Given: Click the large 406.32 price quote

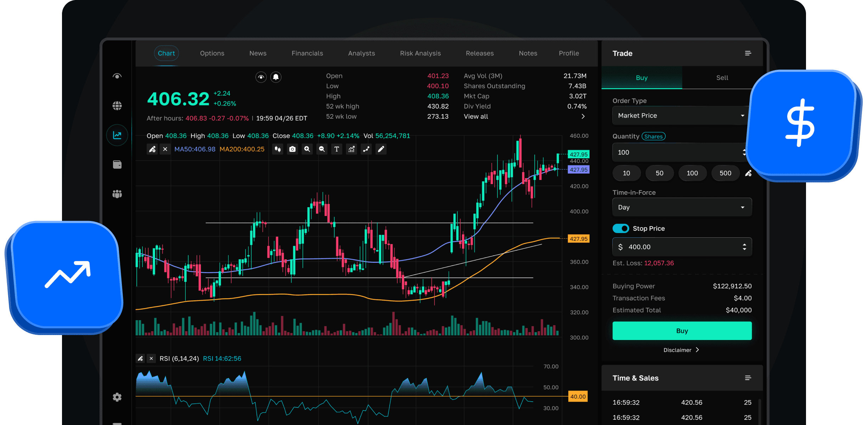Looking at the screenshot, I should tap(178, 99).
